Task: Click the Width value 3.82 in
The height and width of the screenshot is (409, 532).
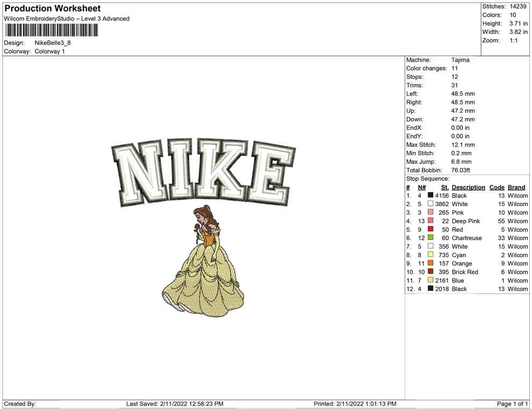Action: [x=519, y=32]
